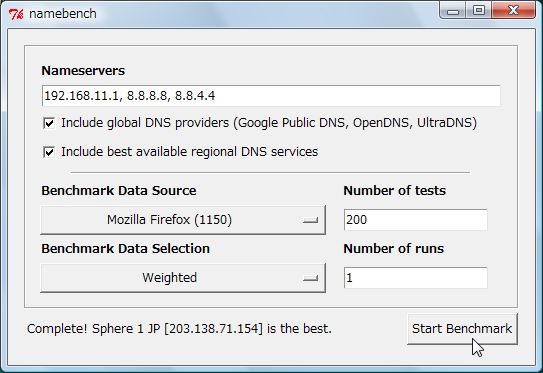
Task: Click into the Nameservers input field
Action: (x=271, y=96)
